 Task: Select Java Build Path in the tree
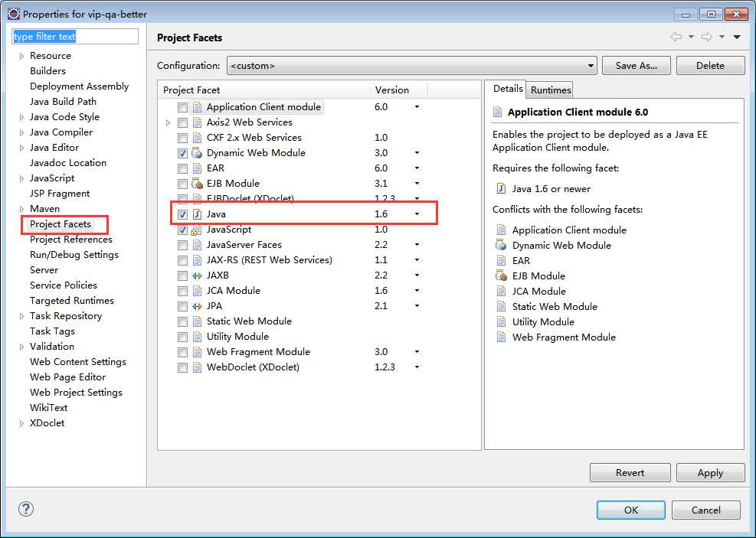point(63,102)
